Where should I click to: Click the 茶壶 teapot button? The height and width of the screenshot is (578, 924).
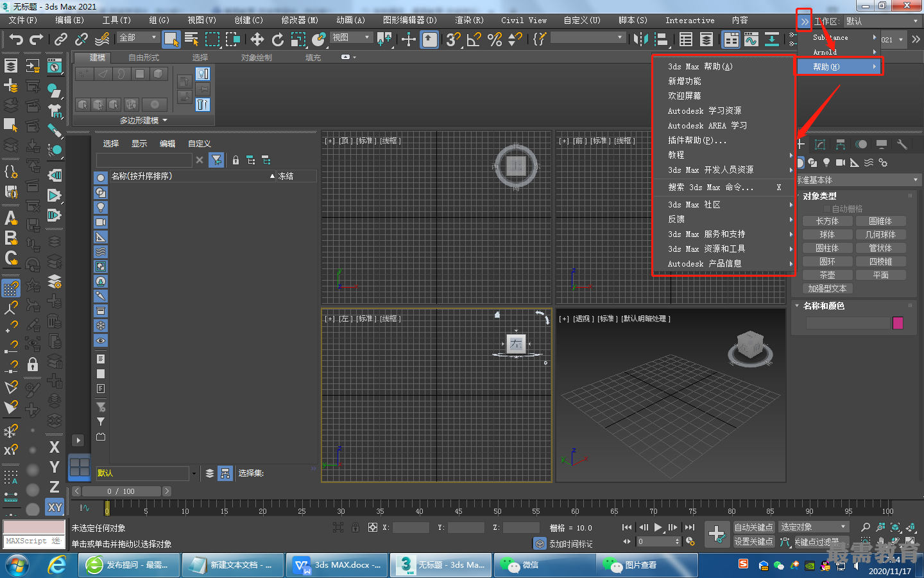pos(827,275)
